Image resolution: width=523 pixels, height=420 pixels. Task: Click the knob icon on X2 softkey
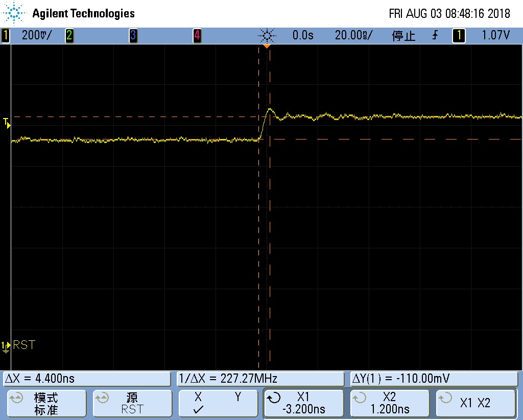(359, 398)
